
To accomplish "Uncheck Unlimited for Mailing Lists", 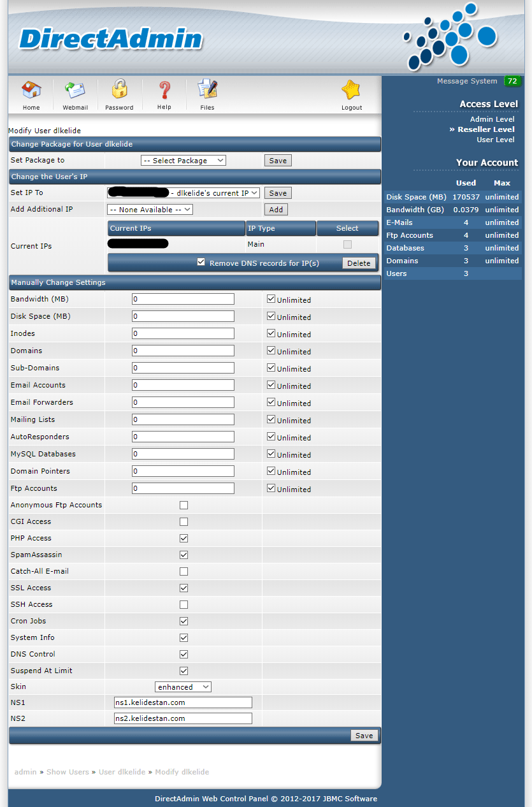I will point(271,419).
